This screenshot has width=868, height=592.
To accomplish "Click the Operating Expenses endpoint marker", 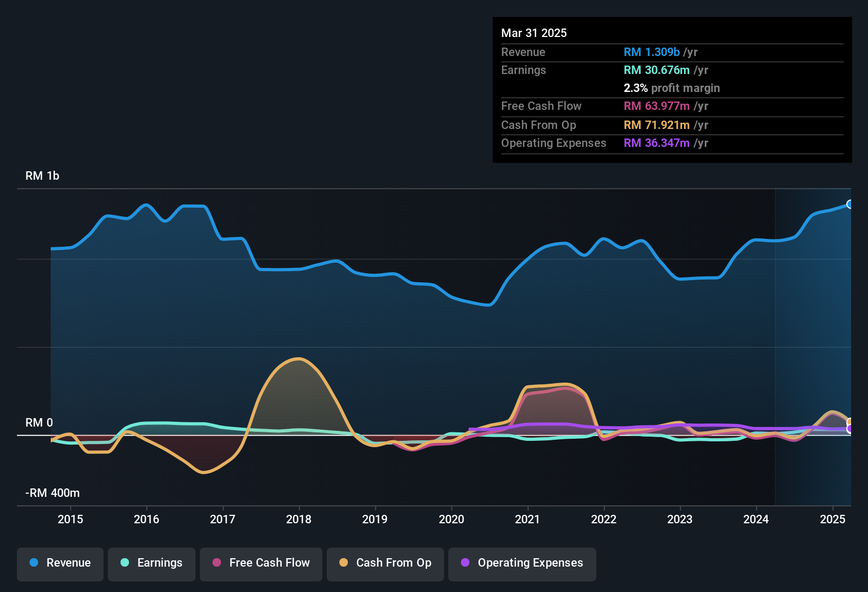I will (849, 429).
